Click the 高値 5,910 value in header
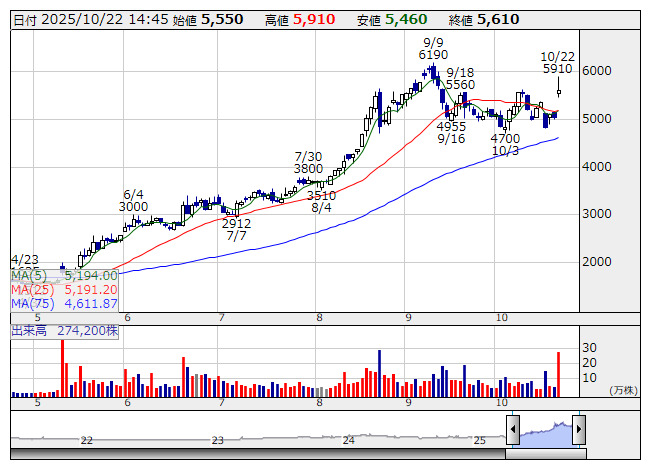Viewport: 653px width, 470px height. pyautogui.click(x=300, y=20)
